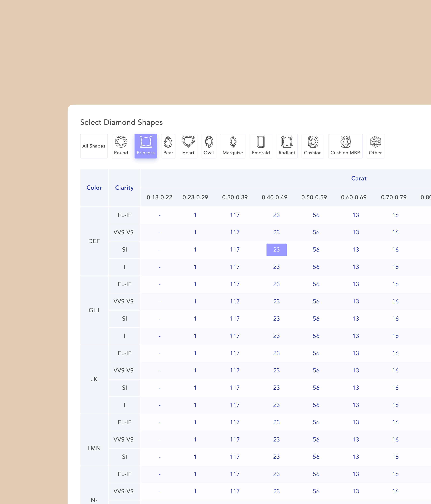Viewport: 431px width, 504px height.
Task: Click the All Shapes button
Action: (94, 146)
